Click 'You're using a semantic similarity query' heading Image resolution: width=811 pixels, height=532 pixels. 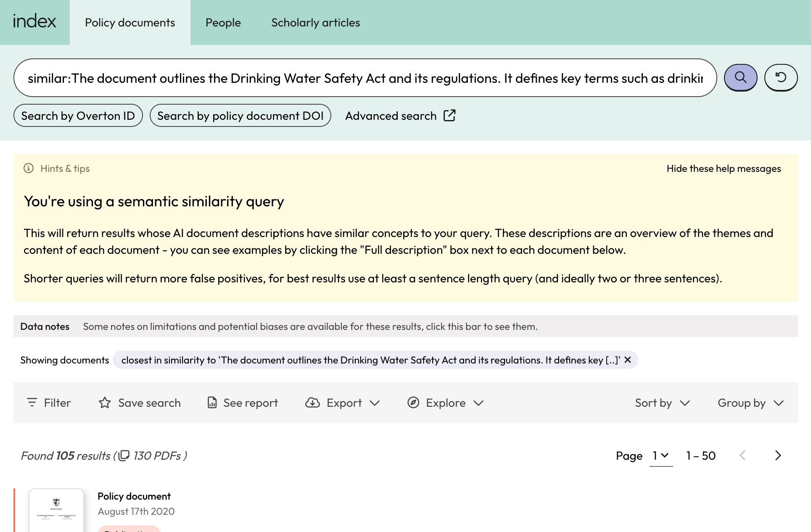154,201
